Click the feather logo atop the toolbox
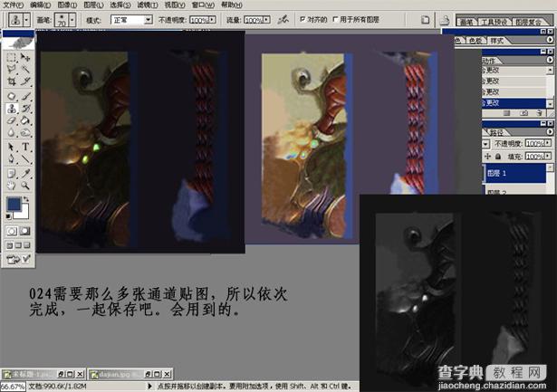Viewport: 557px width, 392px height. pos(18,43)
